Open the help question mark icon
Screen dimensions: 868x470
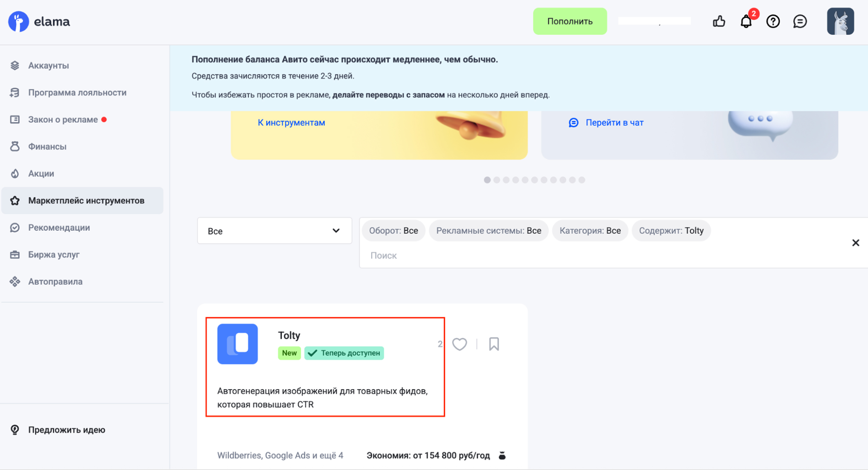(x=773, y=22)
